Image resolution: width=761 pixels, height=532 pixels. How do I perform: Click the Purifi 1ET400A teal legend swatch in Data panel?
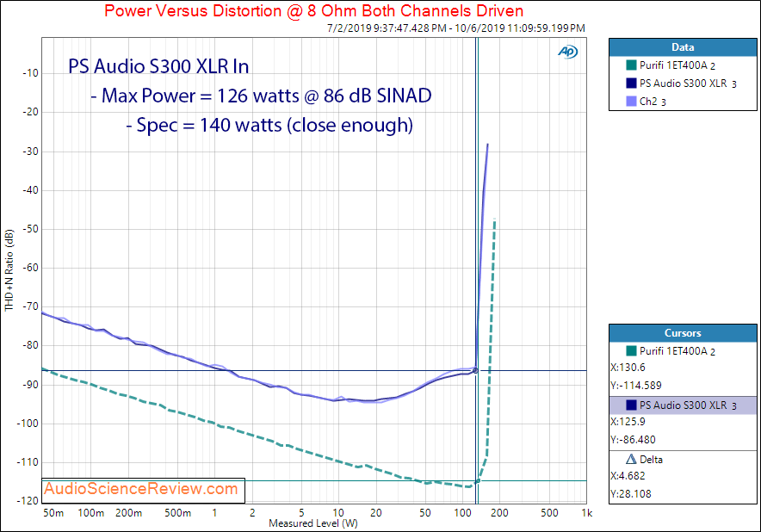point(631,65)
